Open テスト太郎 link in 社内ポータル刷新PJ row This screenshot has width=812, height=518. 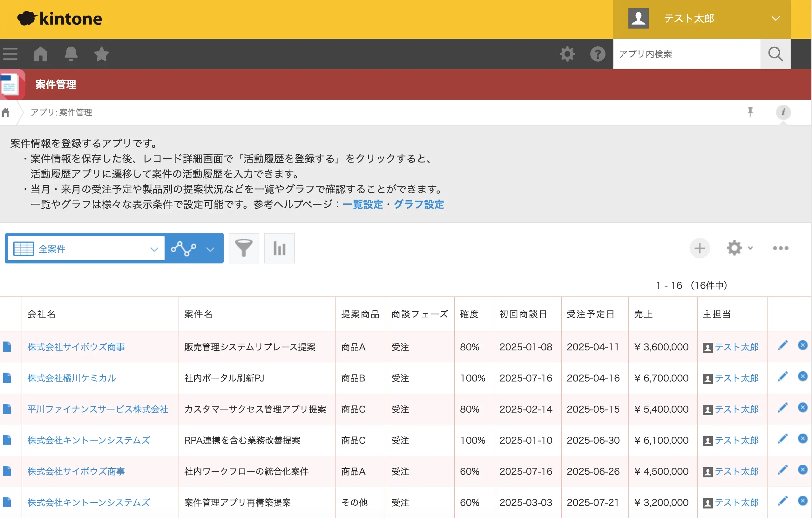736,378
